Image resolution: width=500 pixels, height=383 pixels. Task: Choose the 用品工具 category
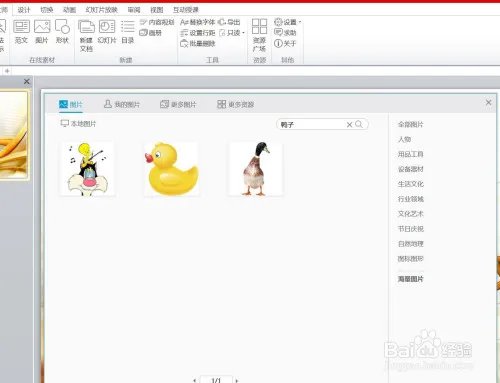click(411, 154)
